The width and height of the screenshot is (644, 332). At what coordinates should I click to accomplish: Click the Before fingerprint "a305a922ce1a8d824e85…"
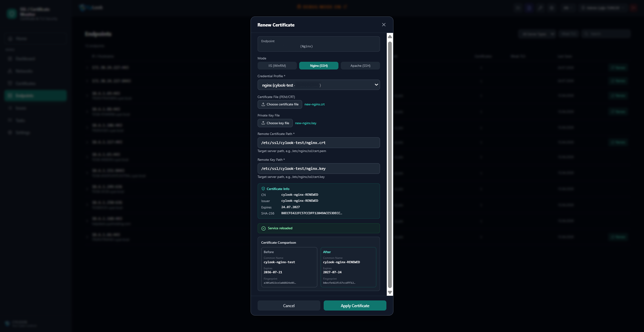280,283
